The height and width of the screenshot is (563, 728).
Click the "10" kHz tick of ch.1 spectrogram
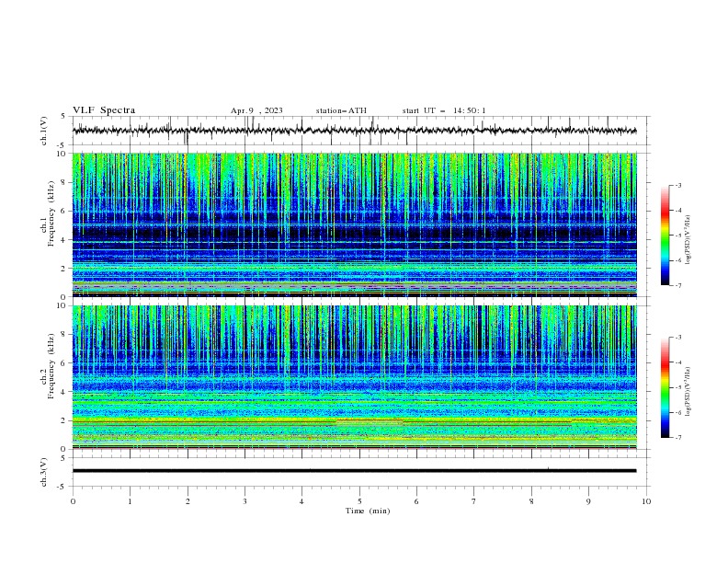(x=63, y=154)
